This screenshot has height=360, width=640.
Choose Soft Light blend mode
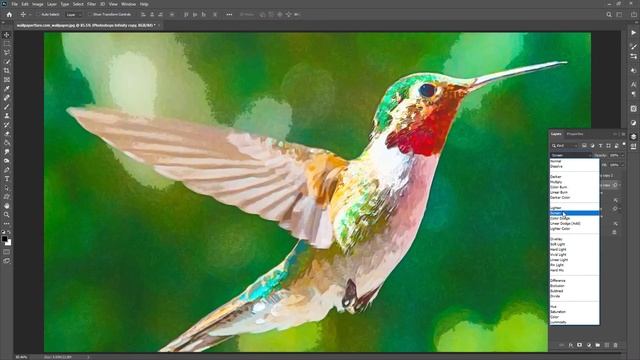(574, 244)
